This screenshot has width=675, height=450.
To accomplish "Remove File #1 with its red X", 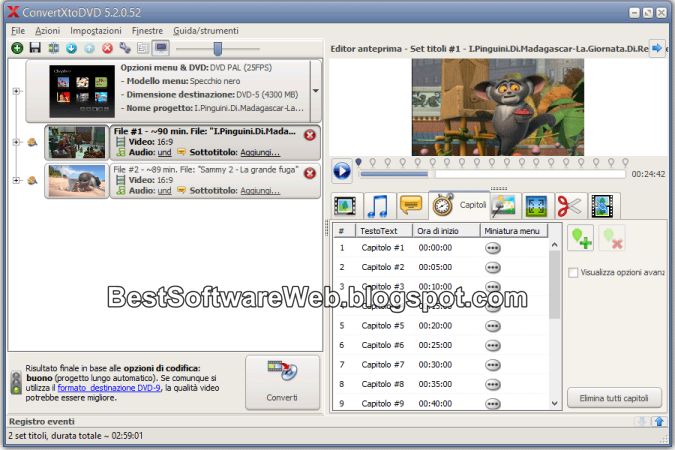I will [x=310, y=135].
